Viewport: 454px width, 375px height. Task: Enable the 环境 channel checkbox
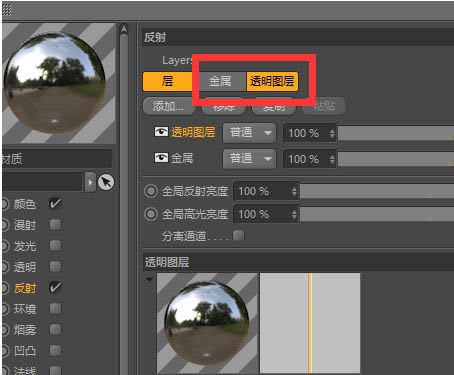55,308
